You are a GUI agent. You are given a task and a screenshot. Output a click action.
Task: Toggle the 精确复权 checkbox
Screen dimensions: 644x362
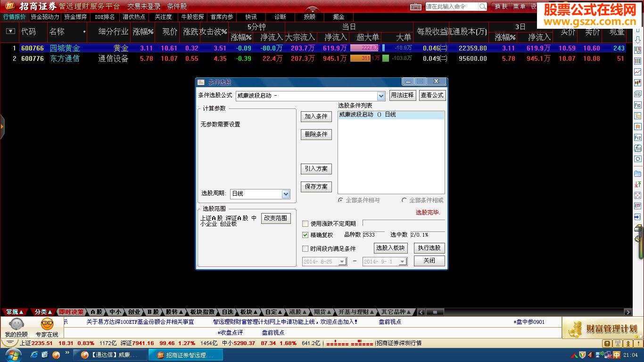click(x=305, y=235)
